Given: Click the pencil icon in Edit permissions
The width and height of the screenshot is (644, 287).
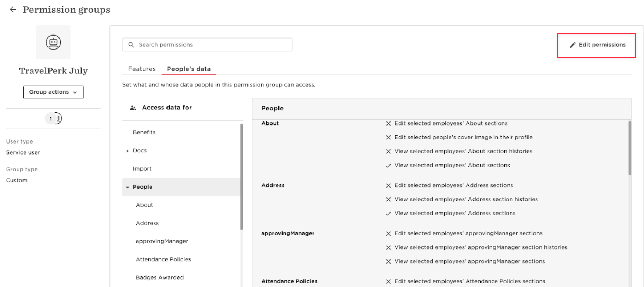Looking at the screenshot, I should click(x=572, y=45).
